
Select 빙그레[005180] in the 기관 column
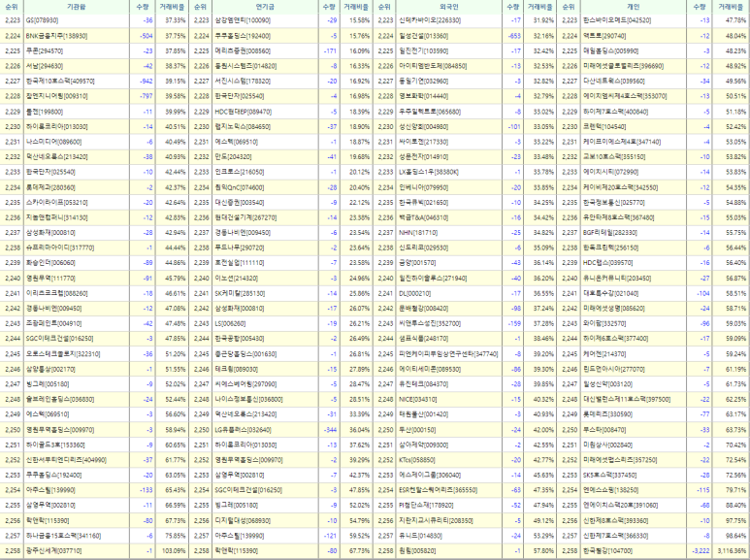pyautogui.click(x=47, y=384)
